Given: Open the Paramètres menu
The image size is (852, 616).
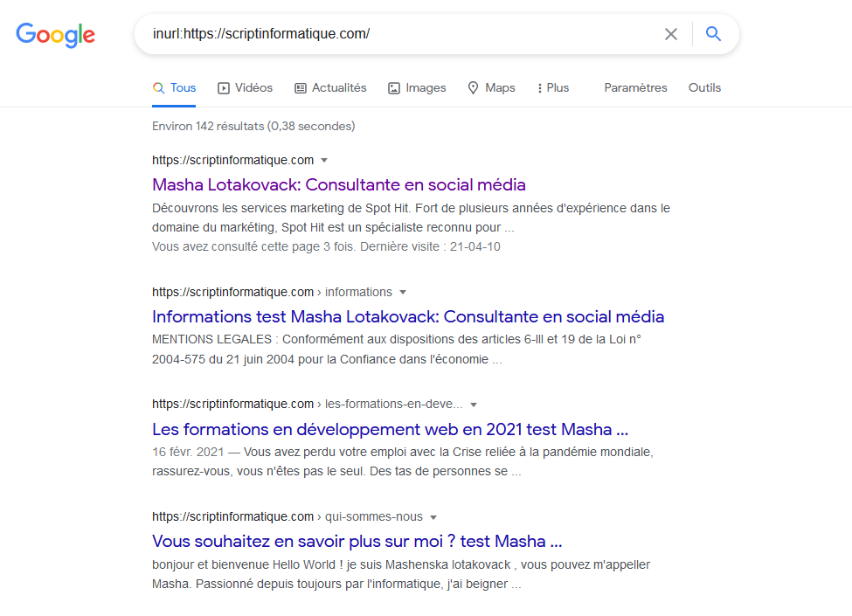Looking at the screenshot, I should tap(635, 88).
